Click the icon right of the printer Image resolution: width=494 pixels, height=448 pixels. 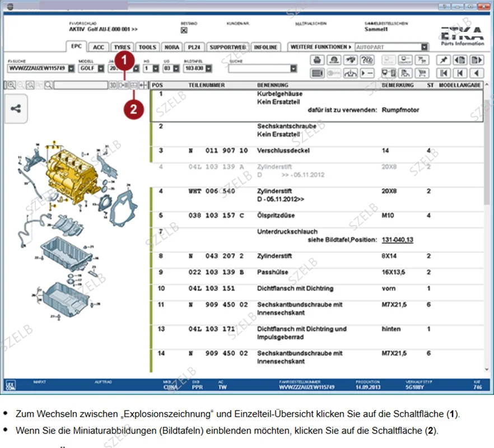pos(334,60)
